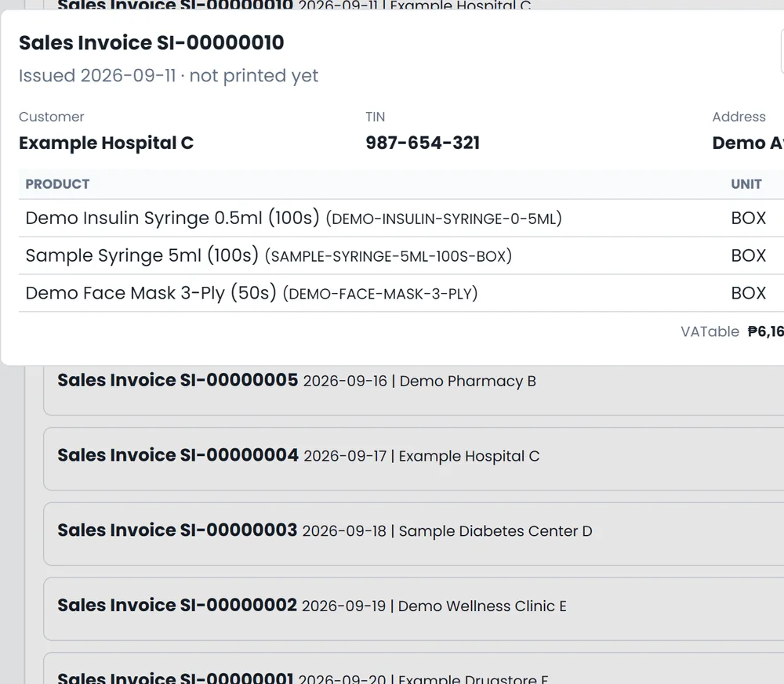Click the 'VATable' total label
784x684 pixels.
click(710, 331)
